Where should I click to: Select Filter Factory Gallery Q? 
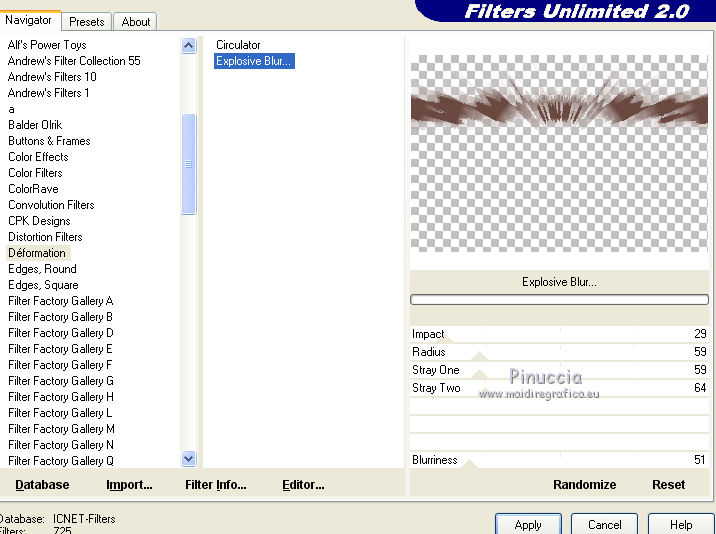coord(61,460)
